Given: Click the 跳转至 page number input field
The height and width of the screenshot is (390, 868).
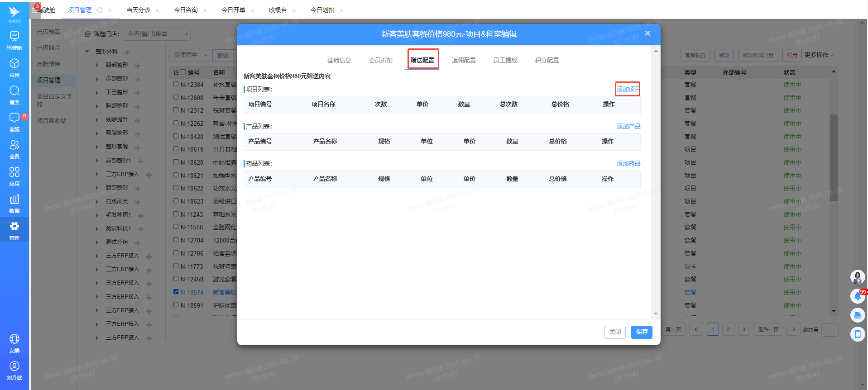Looking at the screenshot, I should coord(830,330).
